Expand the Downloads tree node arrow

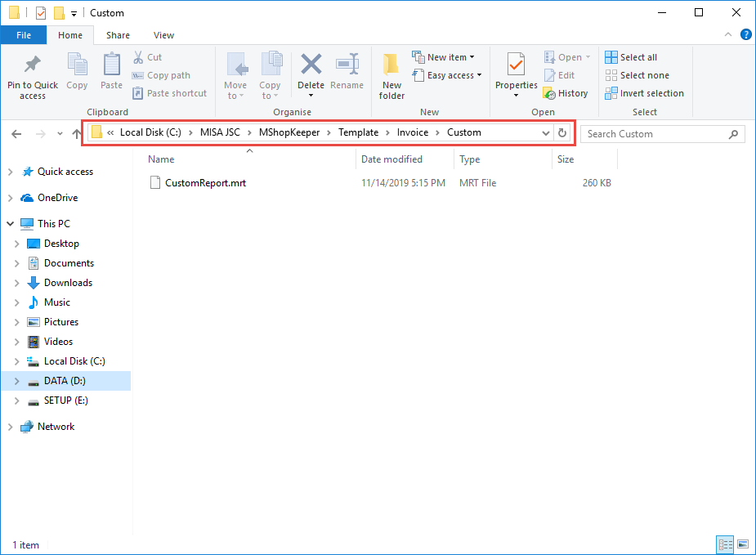point(17,283)
